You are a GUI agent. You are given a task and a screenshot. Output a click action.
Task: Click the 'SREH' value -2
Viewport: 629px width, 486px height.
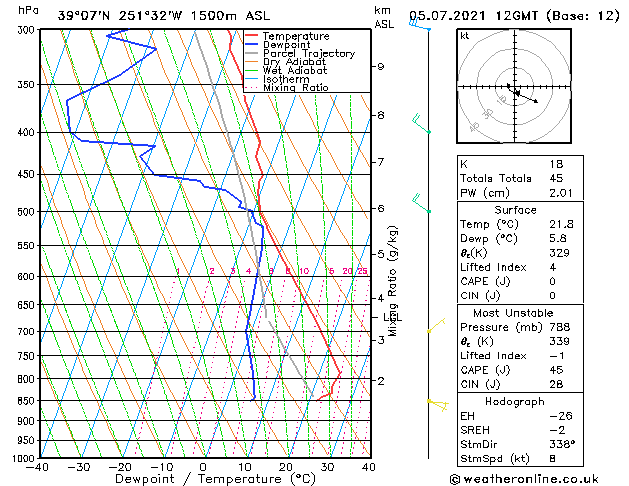click(x=557, y=430)
